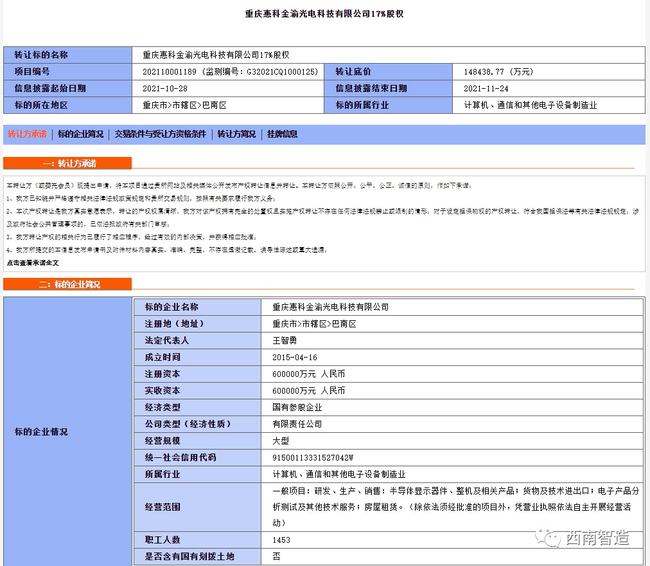Click the establishment date 2015-04-16

tap(295, 356)
